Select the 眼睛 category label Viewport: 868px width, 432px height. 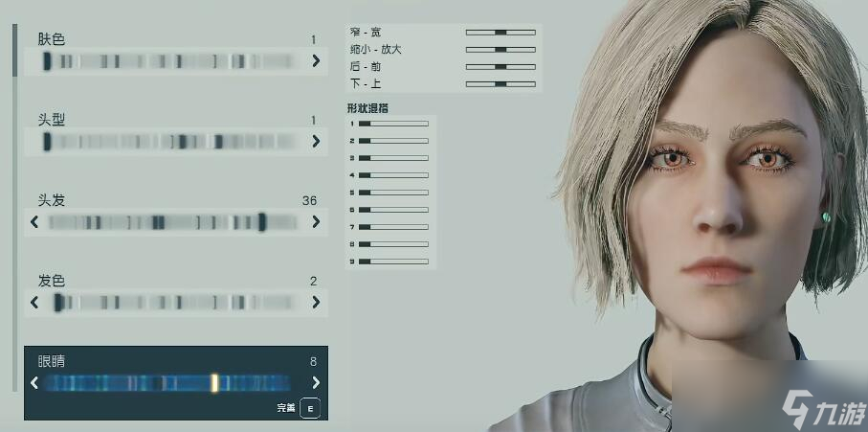pyautogui.click(x=52, y=362)
